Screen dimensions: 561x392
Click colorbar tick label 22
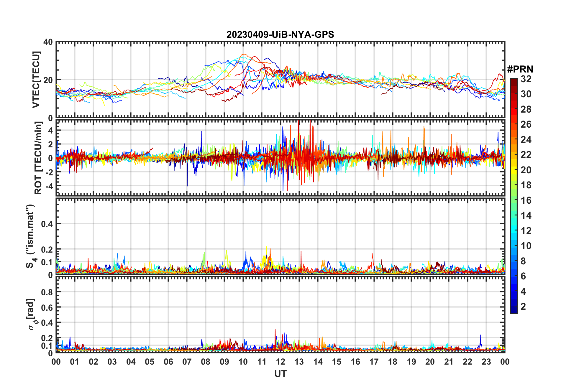pos(526,154)
